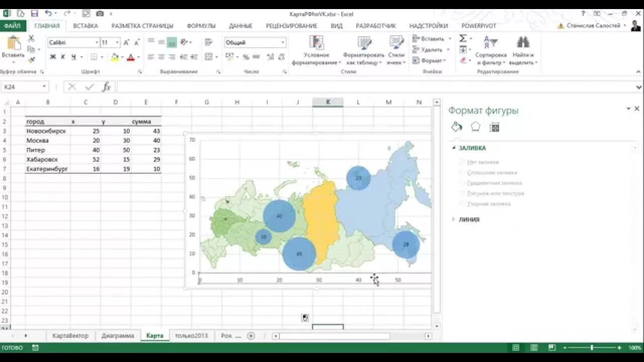
Task: Open the number format 'Общий' dropdown
Action: 283,43
